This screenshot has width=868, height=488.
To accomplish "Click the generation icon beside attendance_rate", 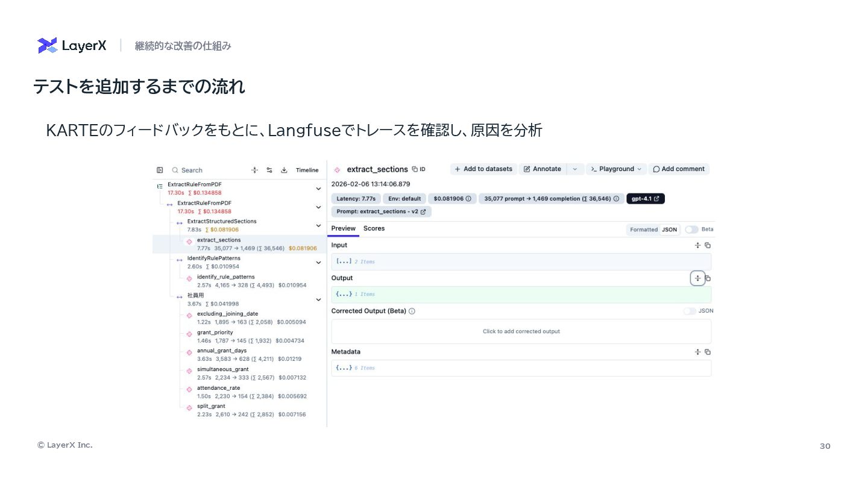I will coord(189,389).
